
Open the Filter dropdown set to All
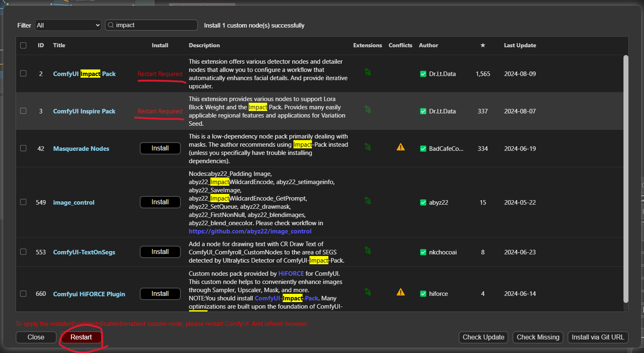(68, 25)
